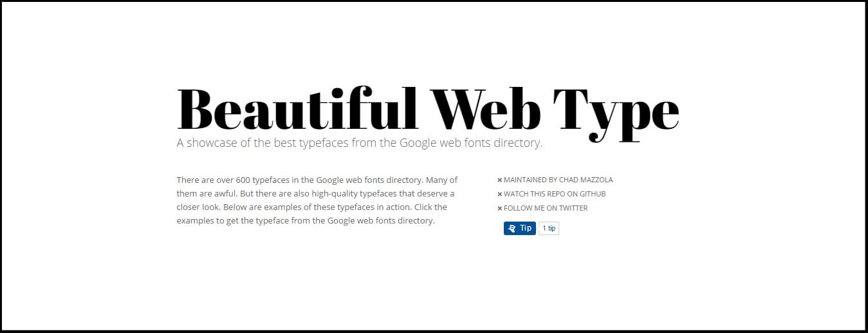868x333 pixels.
Task: Open the Watch This Repo on GitHub link
Action: coord(555,194)
